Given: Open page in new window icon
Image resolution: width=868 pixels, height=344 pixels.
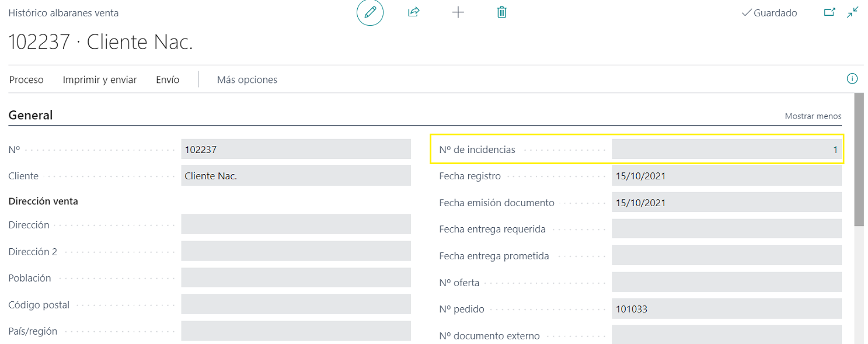Looking at the screenshot, I should click(x=829, y=12).
